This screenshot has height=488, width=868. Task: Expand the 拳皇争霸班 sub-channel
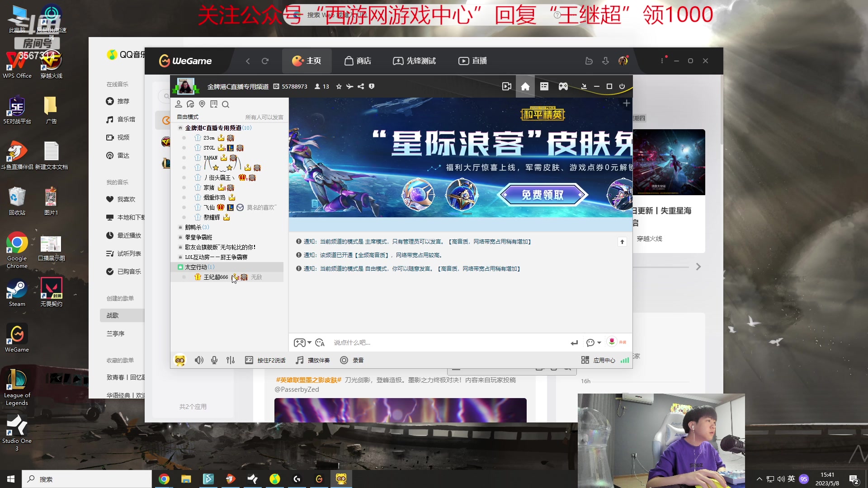pos(180,237)
